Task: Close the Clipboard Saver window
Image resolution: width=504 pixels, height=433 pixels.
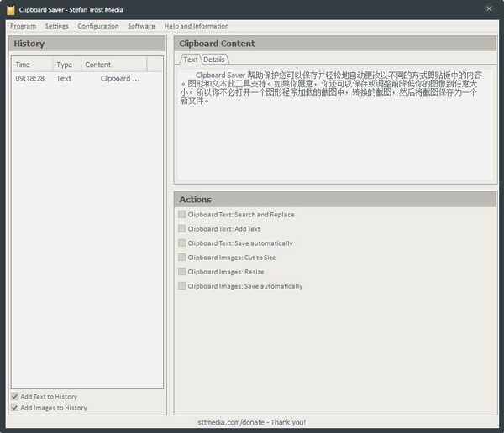Action: 489,8
